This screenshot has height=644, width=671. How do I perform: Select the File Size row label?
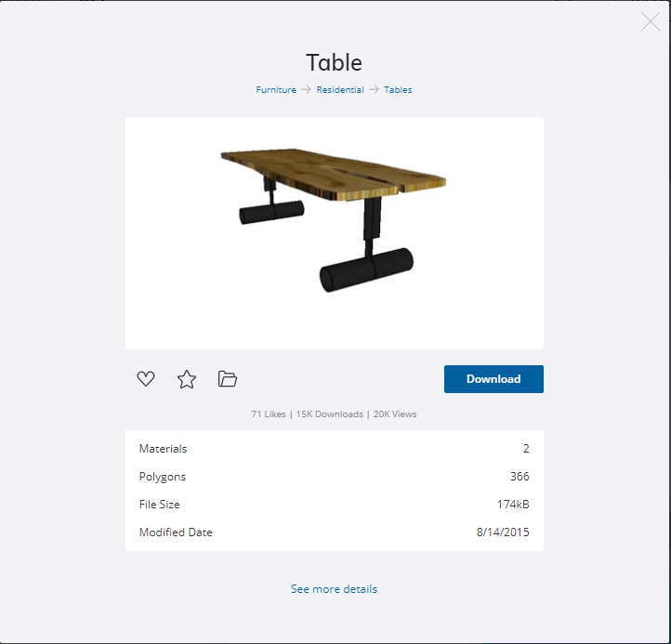[159, 504]
